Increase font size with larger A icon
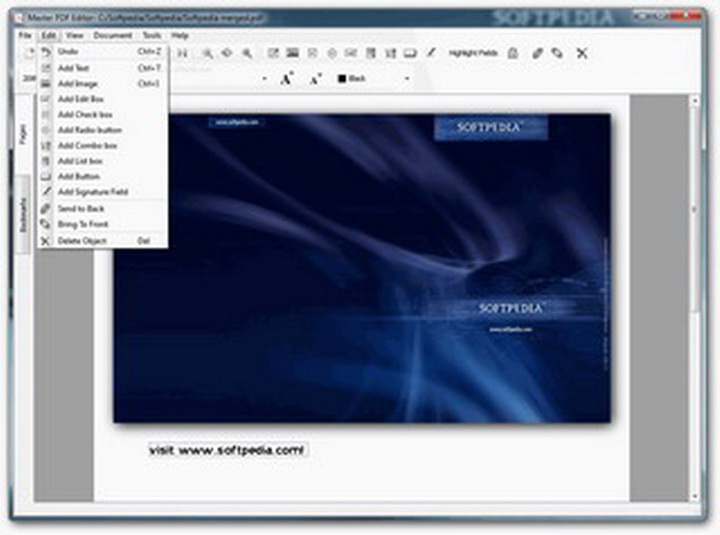This screenshot has height=535, width=720. pyautogui.click(x=287, y=79)
